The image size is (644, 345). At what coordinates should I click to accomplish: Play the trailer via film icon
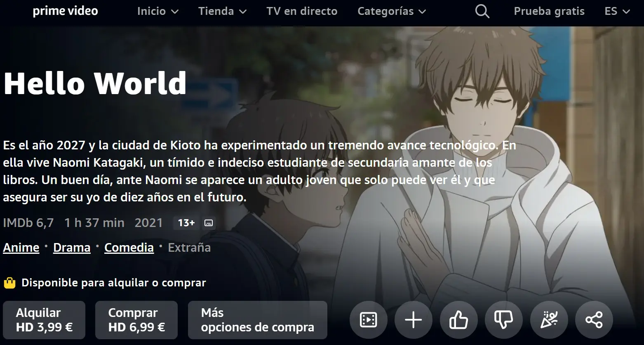coord(368,320)
